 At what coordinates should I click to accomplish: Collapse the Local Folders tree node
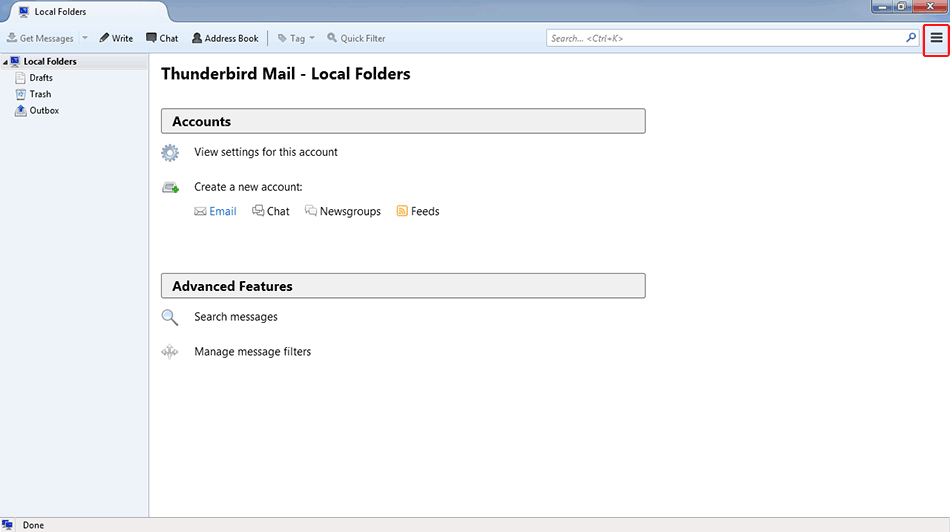5,62
